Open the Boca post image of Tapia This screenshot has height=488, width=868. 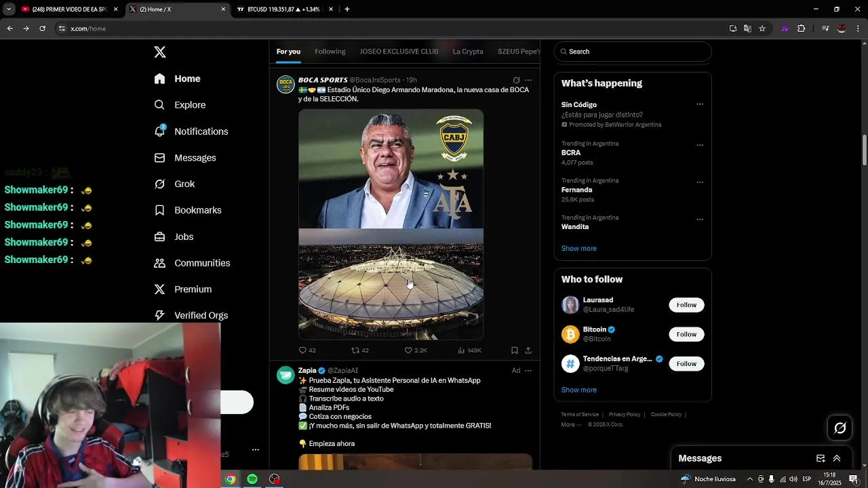[391, 169]
